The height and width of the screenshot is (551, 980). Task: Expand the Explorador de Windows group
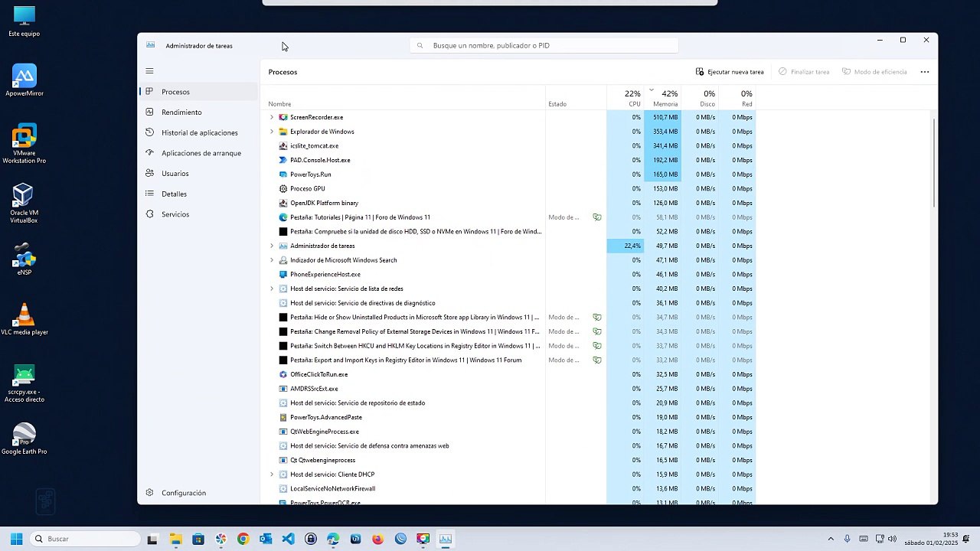click(x=272, y=132)
